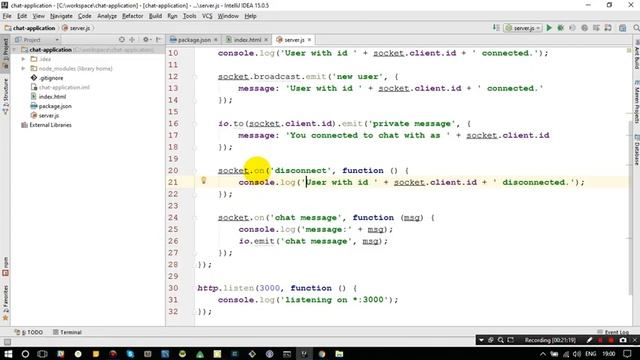
Task: Click the collapse all icon in Project panel
Action: click(132, 40)
